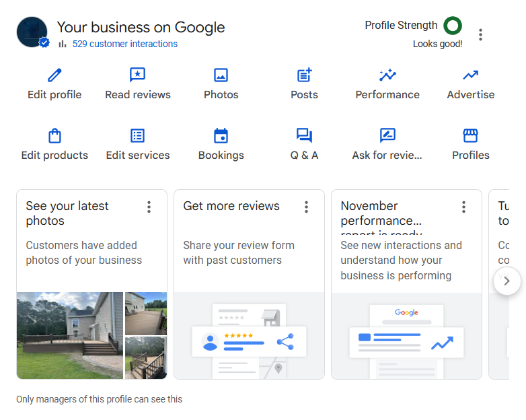
Task: Open Edit products shopping bag icon
Action: (x=54, y=136)
